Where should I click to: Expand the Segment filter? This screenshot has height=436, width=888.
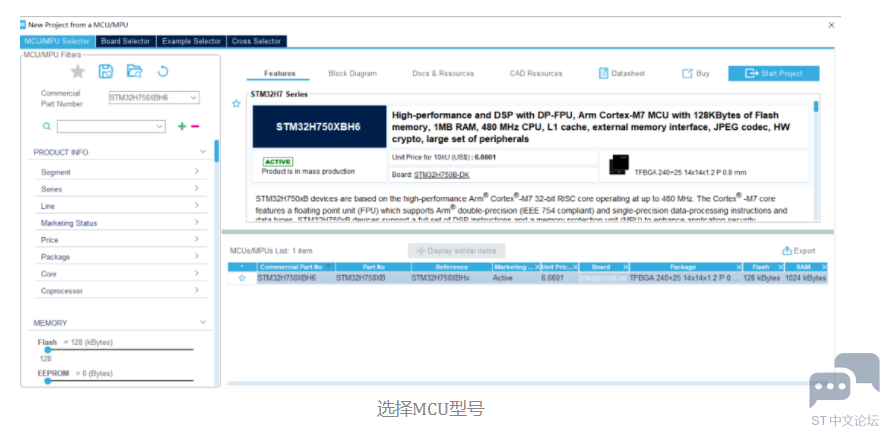[197, 172]
